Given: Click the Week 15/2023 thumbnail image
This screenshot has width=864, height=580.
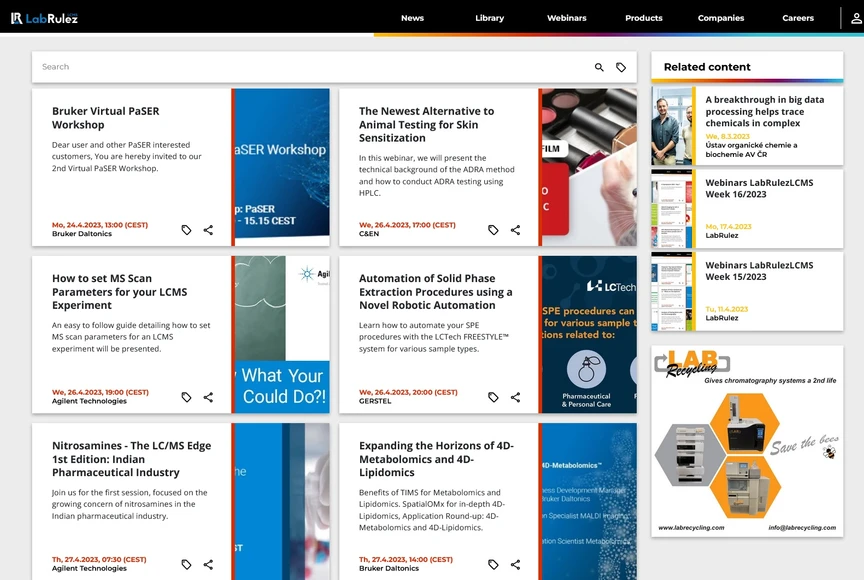Looking at the screenshot, I should tap(672, 291).
